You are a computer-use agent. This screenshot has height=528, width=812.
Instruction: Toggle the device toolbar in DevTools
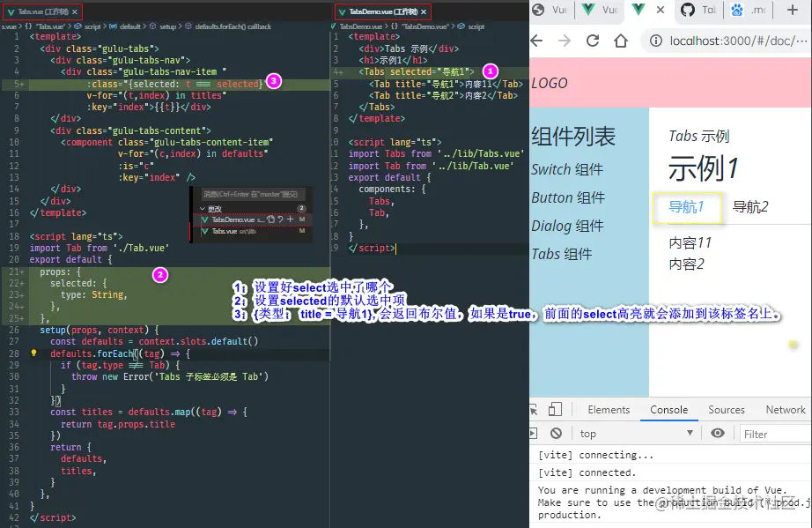coord(555,409)
